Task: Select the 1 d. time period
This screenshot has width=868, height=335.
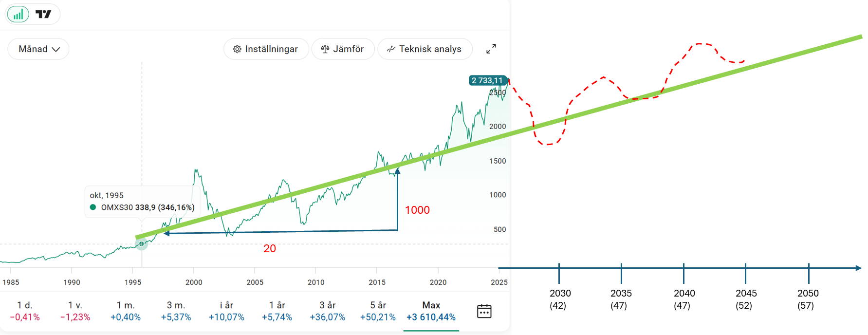Action: click(25, 311)
